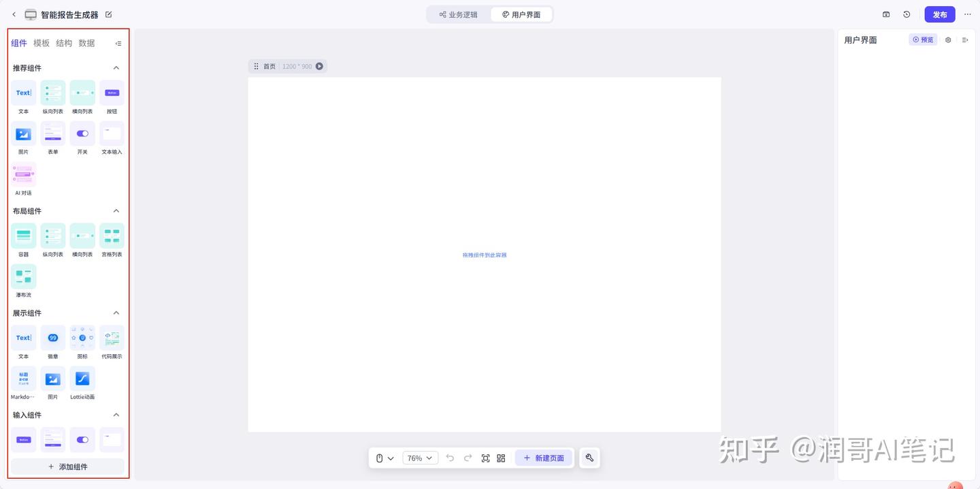Viewport: 980px width, 489px height.
Task: Play the 首页 page preview button
Action: [x=319, y=66]
